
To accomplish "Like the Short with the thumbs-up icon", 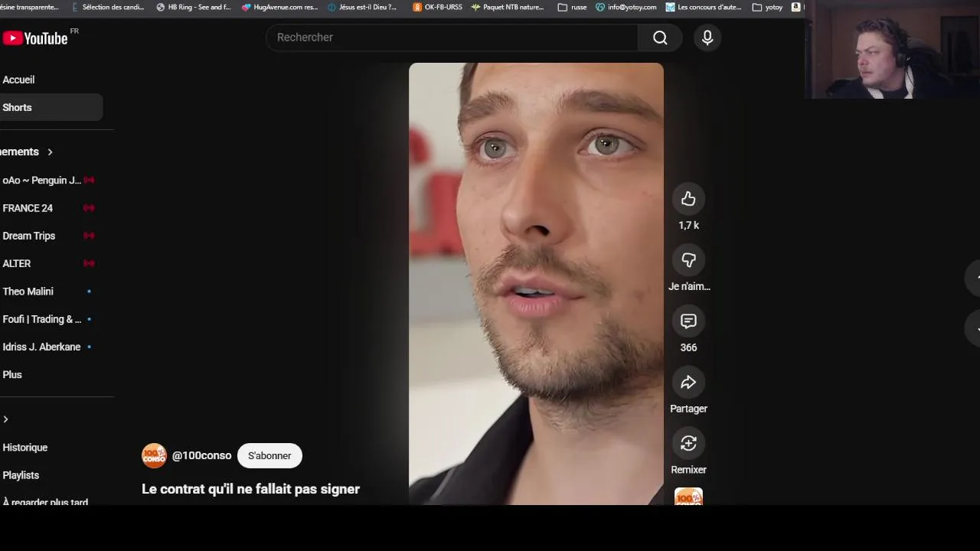I will pos(688,199).
